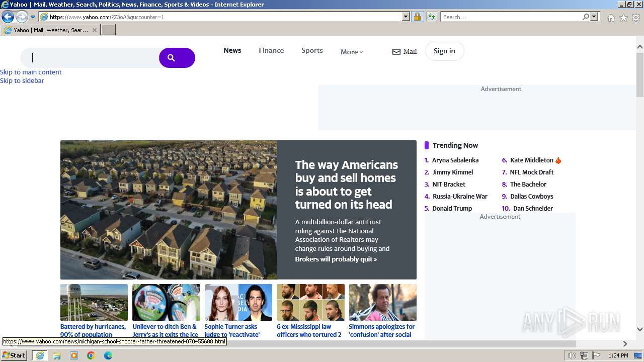Open 'Simmons apologizes for confusion' link
Viewport: 644px width, 362px height.
[382, 330]
